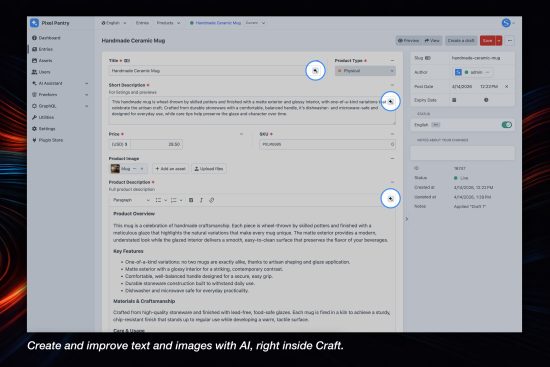This screenshot has height=367, width=550.
Task: Click the GraphQL sidebar icon
Action: pos(34,106)
